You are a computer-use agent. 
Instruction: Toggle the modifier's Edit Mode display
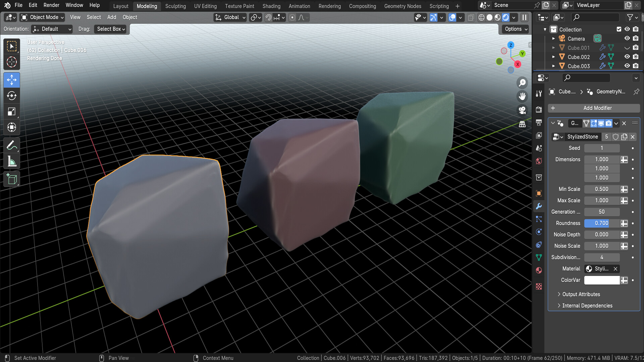(594, 123)
